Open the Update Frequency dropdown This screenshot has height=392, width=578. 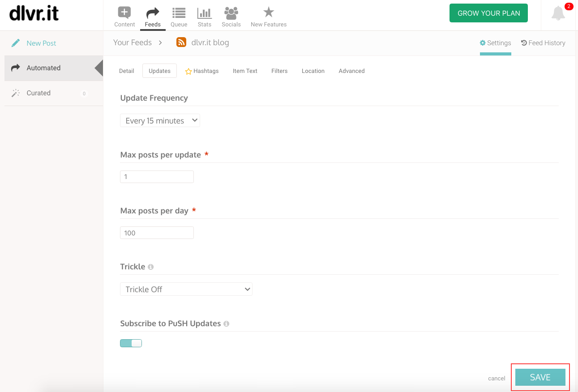[160, 120]
